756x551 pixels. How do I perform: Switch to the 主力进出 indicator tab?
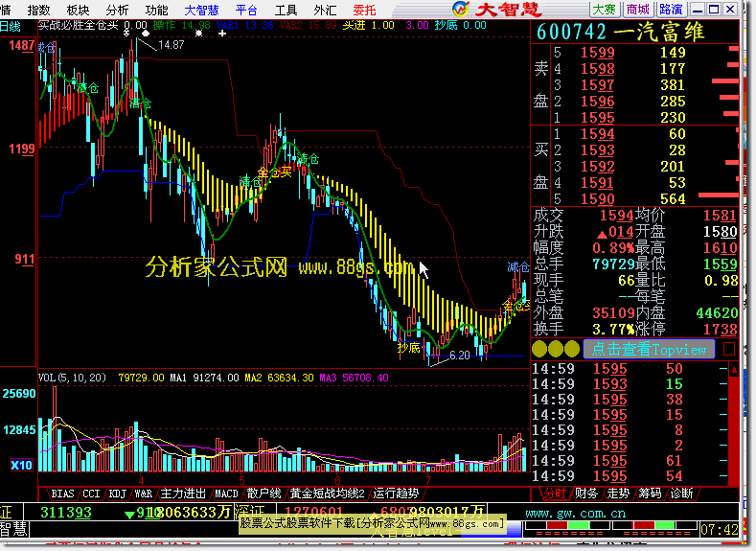[183, 494]
